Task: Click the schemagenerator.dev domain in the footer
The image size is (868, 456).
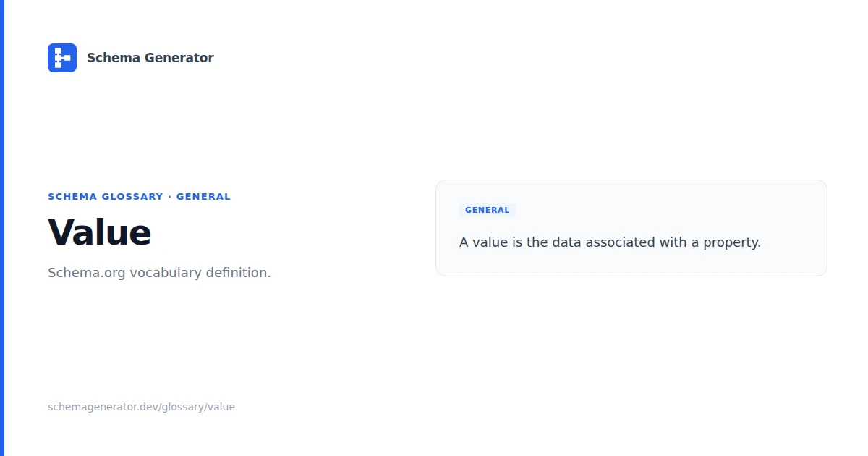Action: tap(103, 407)
